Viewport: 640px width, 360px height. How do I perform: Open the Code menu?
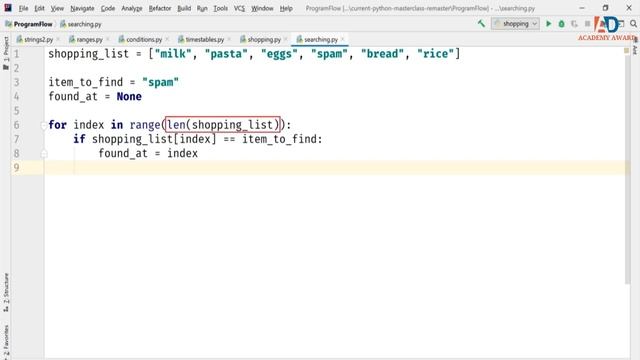[108, 8]
